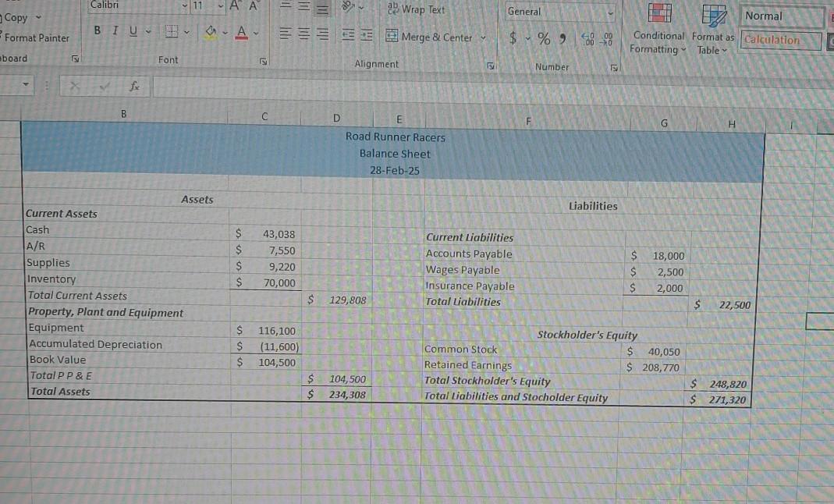The image size is (834, 504).
Task: Confirm formula bar entry with the checkmark
Action: (x=105, y=85)
